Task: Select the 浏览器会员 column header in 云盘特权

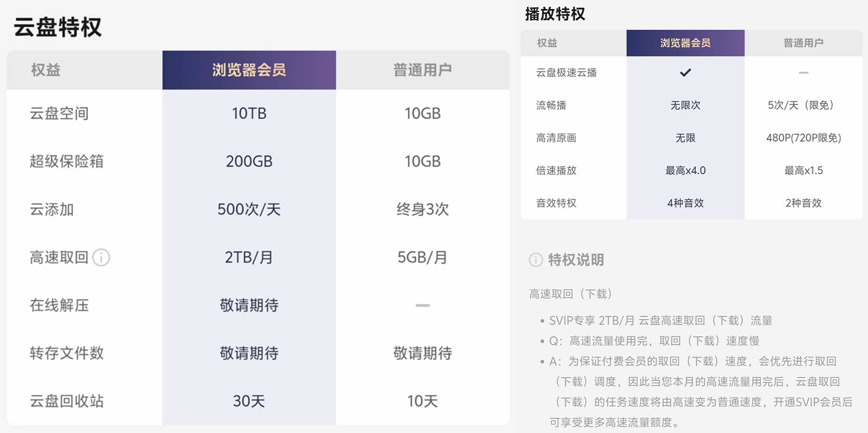Action: tap(249, 70)
